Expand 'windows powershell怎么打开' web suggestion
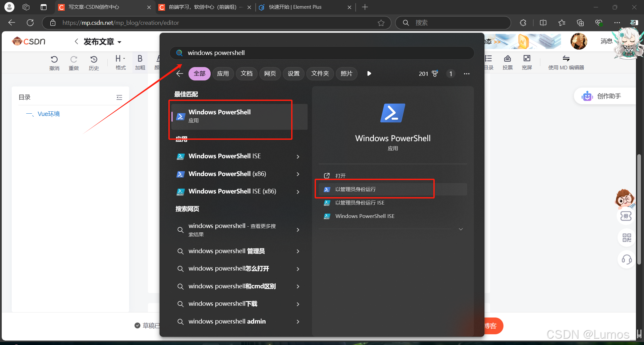 tap(298, 269)
